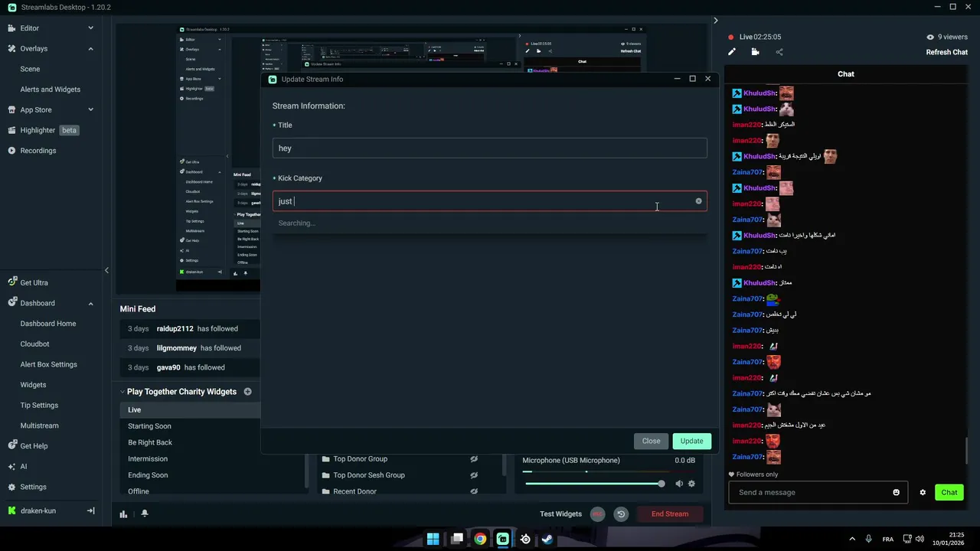Open the Windows Start button on the taskbar
980x551 pixels.
tap(433, 539)
